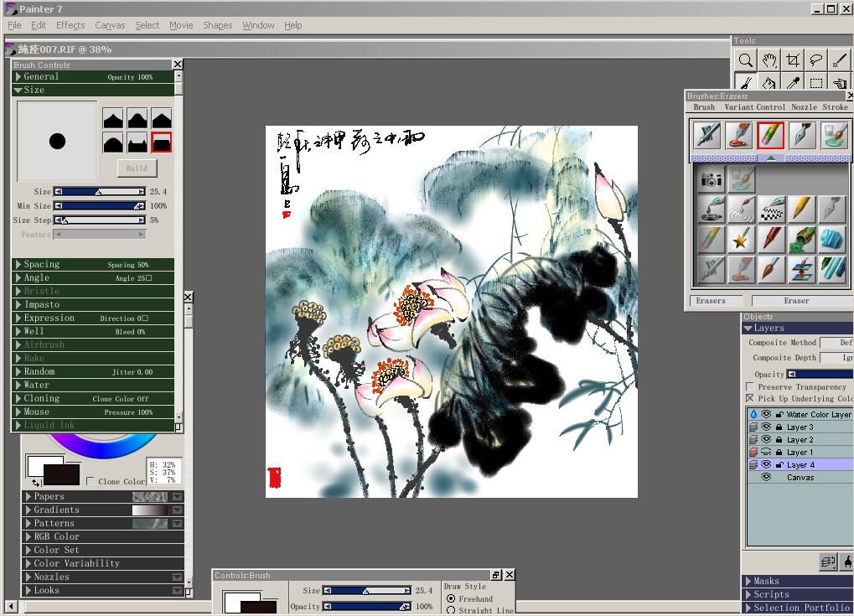Choose the blue felt markers brush
854x616 pixels.
pos(831,270)
